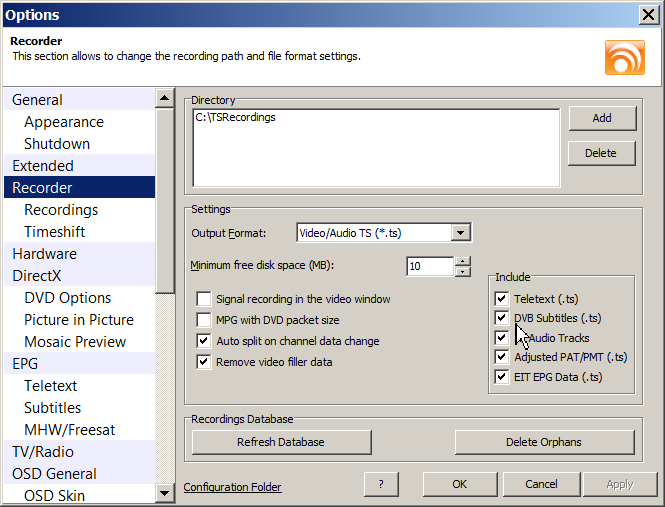
Task: Select Timeshift in the category tree
Action: [55, 232]
